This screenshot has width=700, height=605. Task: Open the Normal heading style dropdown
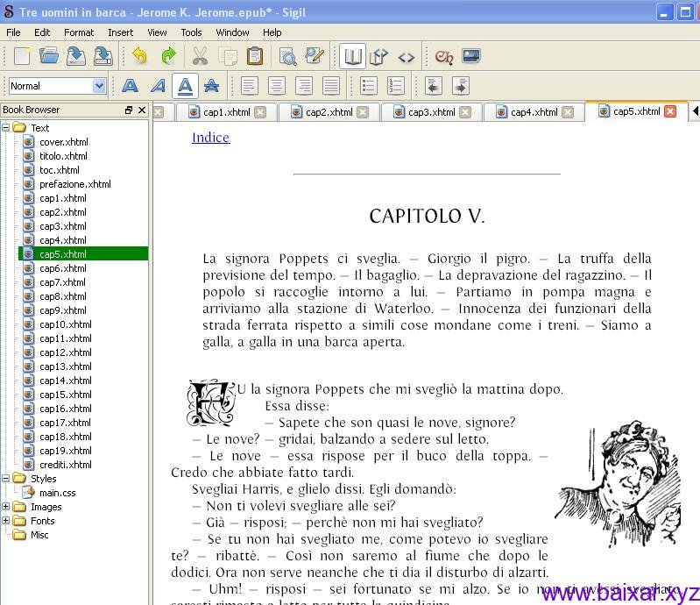[98, 85]
